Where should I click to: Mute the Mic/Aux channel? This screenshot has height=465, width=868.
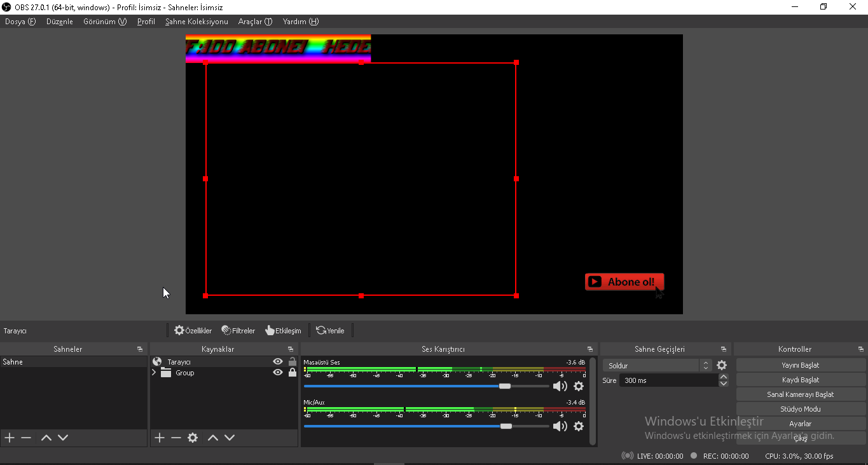[560, 426]
